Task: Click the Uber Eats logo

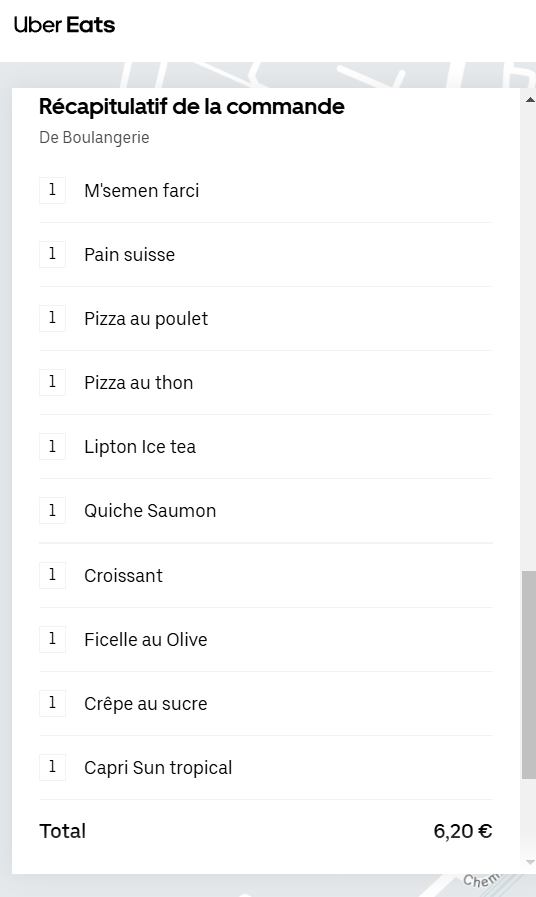Action: click(64, 25)
